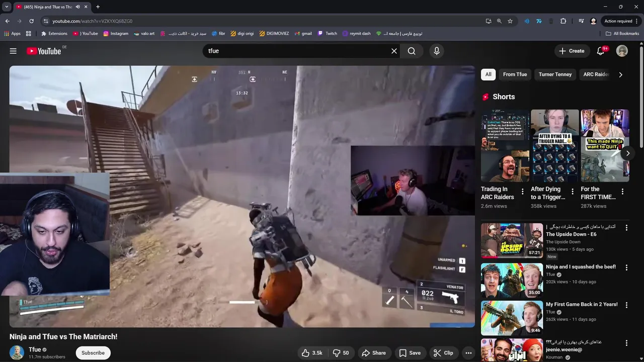Open the Kouman channel video thumbnail

tap(512, 350)
